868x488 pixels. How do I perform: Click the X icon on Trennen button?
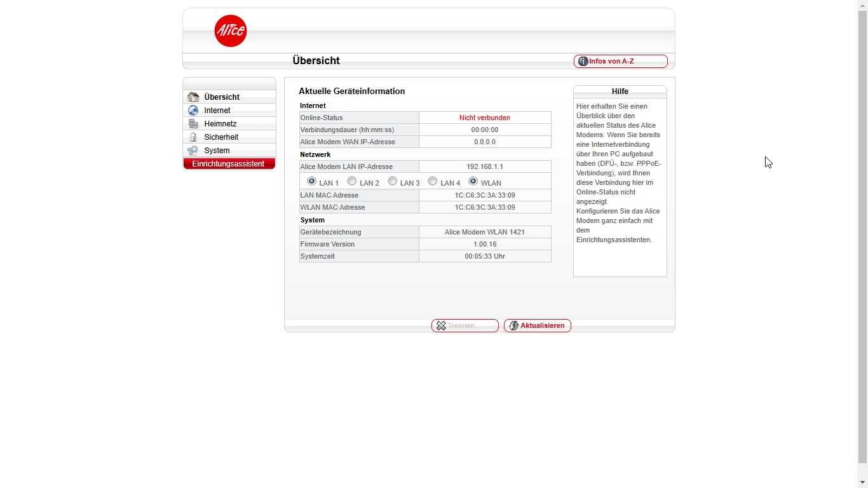(441, 325)
